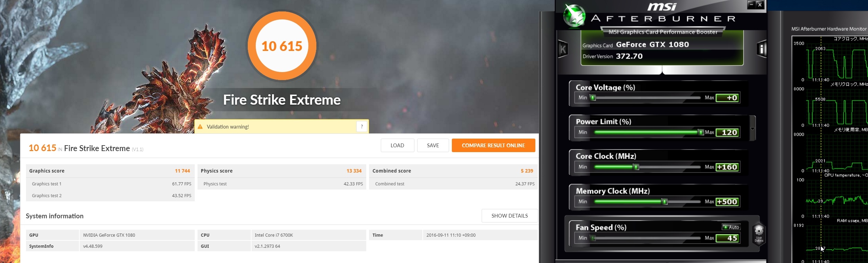Click the validation warning triangle icon
868x263 pixels.
pyautogui.click(x=200, y=127)
